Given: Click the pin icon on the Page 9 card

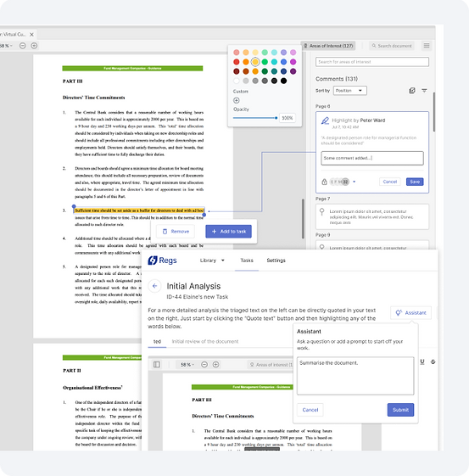Looking at the screenshot, I should coord(322,247).
